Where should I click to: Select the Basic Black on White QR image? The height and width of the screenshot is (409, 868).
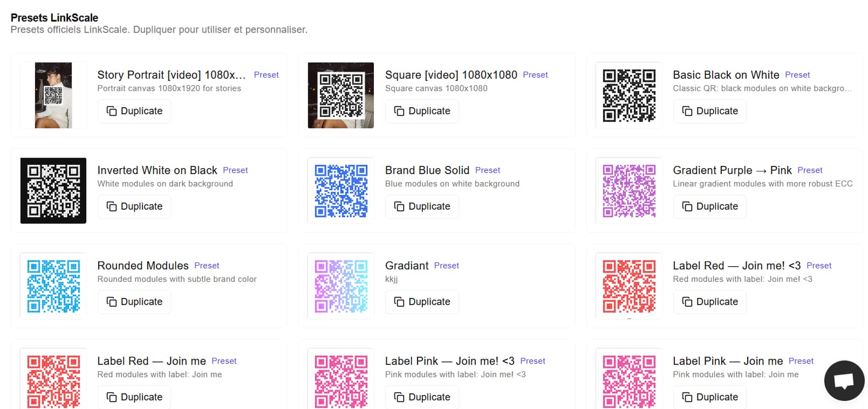(x=628, y=95)
